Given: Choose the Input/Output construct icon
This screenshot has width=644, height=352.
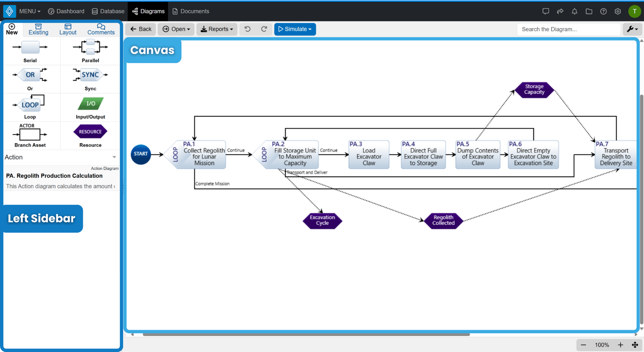Looking at the screenshot, I should (x=90, y=103).
